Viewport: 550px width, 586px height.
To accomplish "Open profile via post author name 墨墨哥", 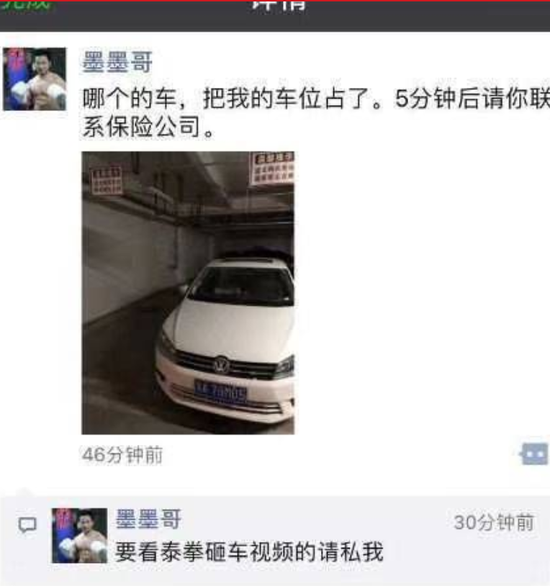I will [x=117, y=62].
